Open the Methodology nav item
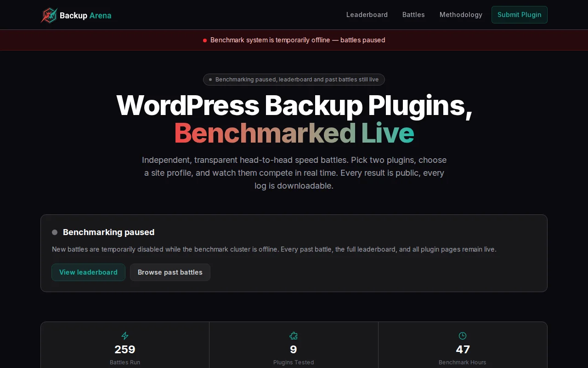The height and width of the screenshot is (368, 588). coord(461,15)
